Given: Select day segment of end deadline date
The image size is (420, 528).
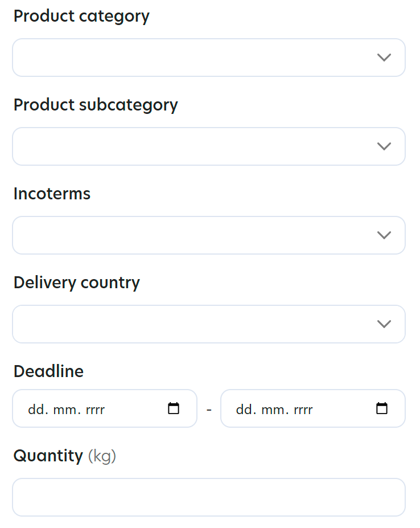Looking at the screenshot, I should click(244, 410).
